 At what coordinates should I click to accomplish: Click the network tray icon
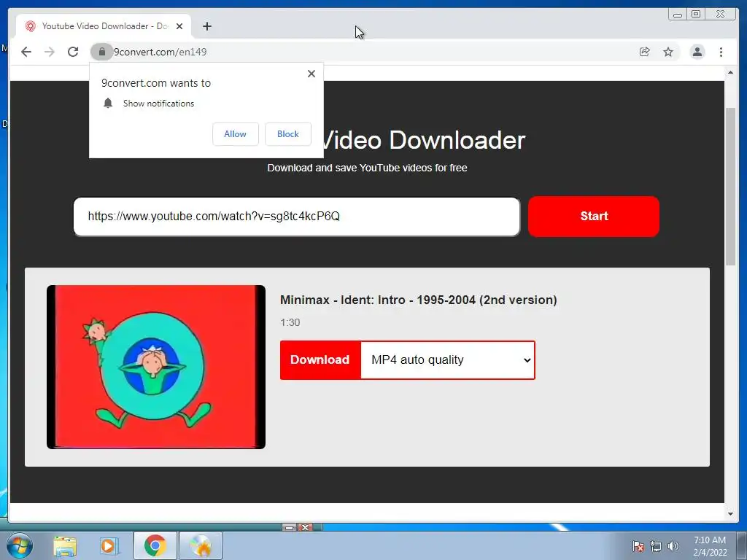click(x=656, y=546)
